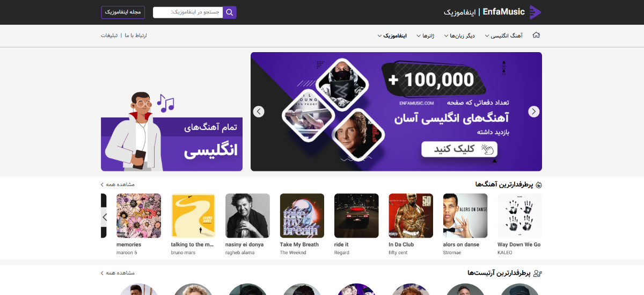The width and height of the screenshot is (644, 295).
Task: Click the alors on danse title
Action: pos(461,244)
